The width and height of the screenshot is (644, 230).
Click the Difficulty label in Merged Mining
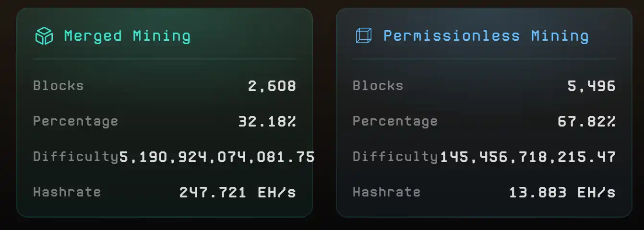[75, 157]
